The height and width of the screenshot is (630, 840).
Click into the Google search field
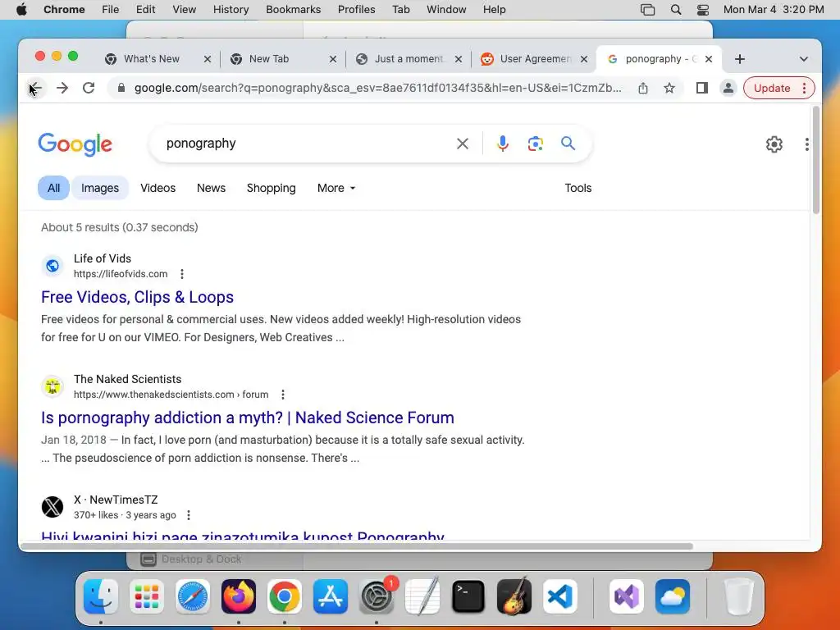pyautogui.click(x=308, y=144)
